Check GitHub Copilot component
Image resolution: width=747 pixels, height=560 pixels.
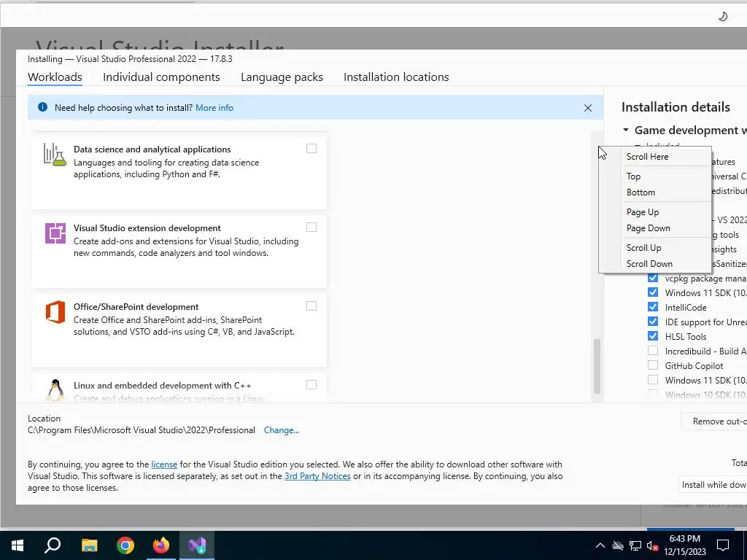[x=653, y=365]
